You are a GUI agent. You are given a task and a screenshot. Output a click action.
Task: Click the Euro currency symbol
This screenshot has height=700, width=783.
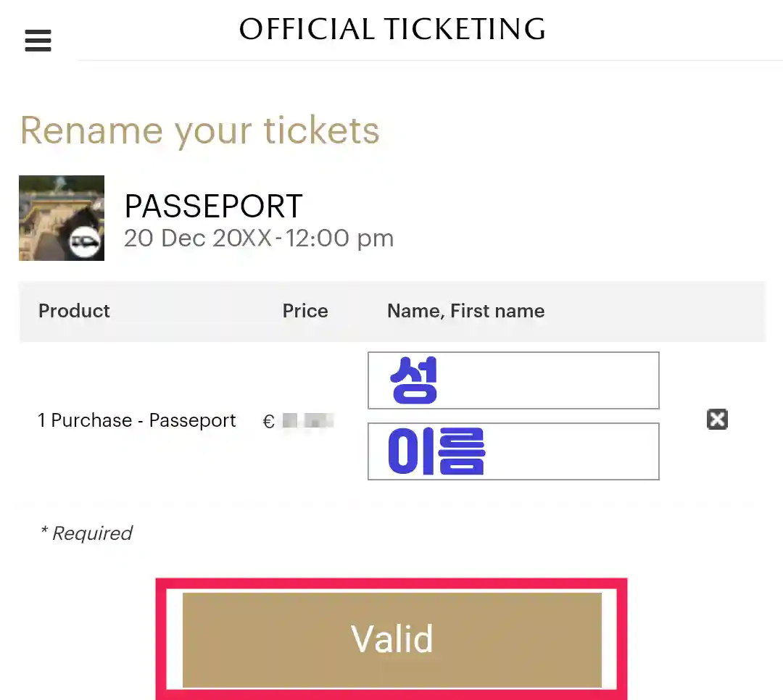(268, 422)
